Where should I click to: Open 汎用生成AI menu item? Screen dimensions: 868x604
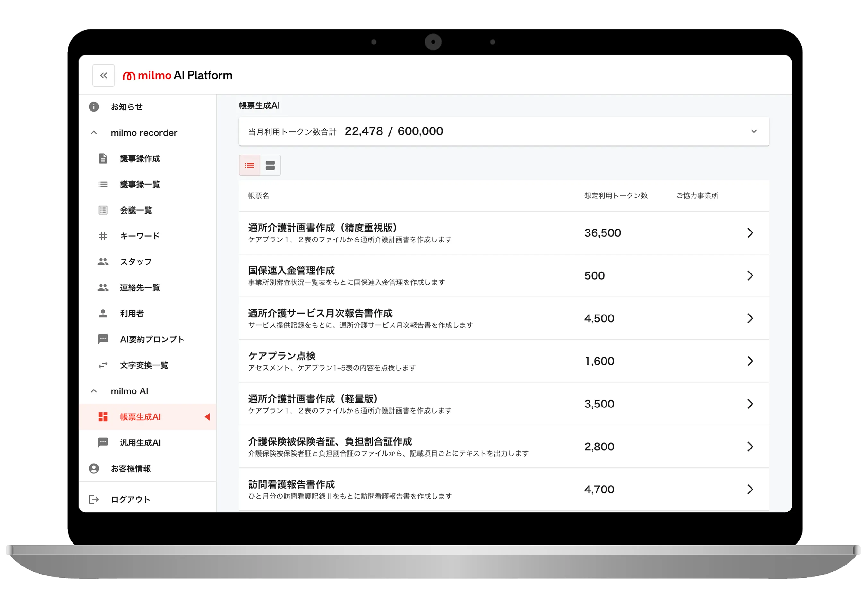pos(140,443)
